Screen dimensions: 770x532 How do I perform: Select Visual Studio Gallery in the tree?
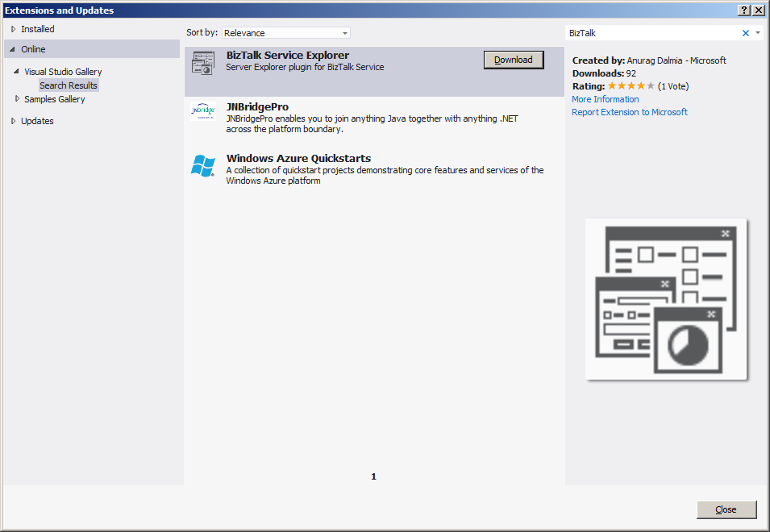[64, 72]
